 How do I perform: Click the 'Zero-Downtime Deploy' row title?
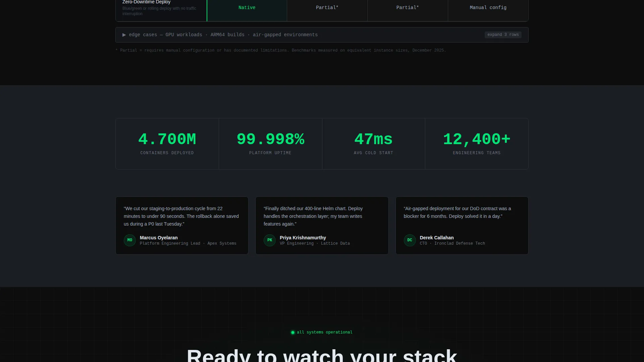point(146,2)
